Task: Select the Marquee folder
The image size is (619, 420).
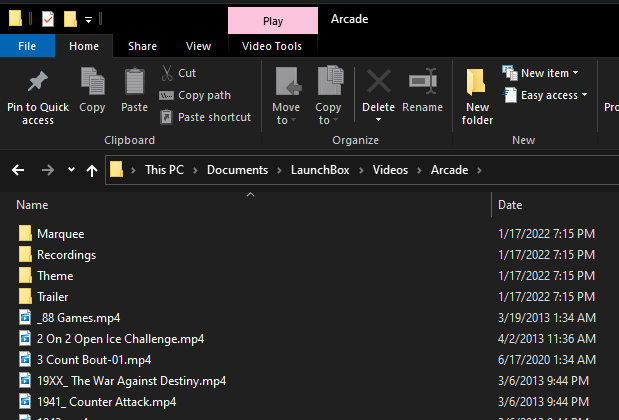Action: coord(60,233)
